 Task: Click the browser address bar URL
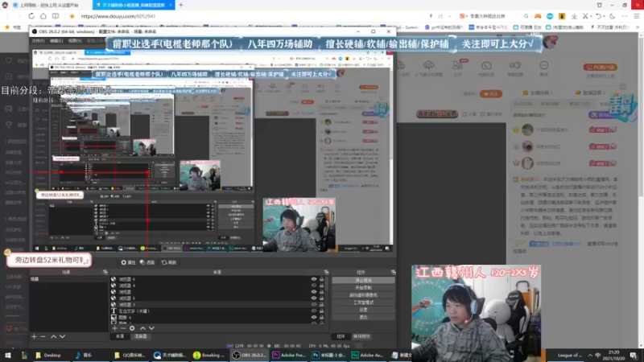tap(118, 16)
